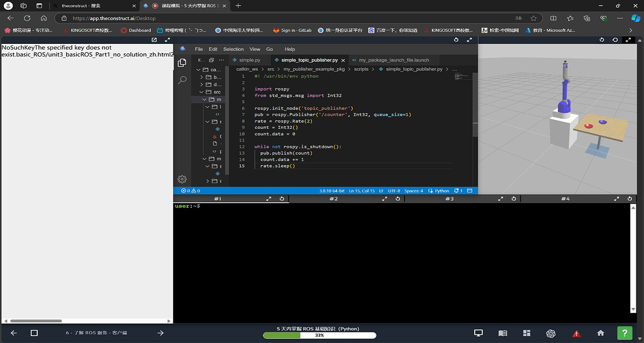
Task: Open the Selection menu in the editor
Action: click(x=233, y=49)
